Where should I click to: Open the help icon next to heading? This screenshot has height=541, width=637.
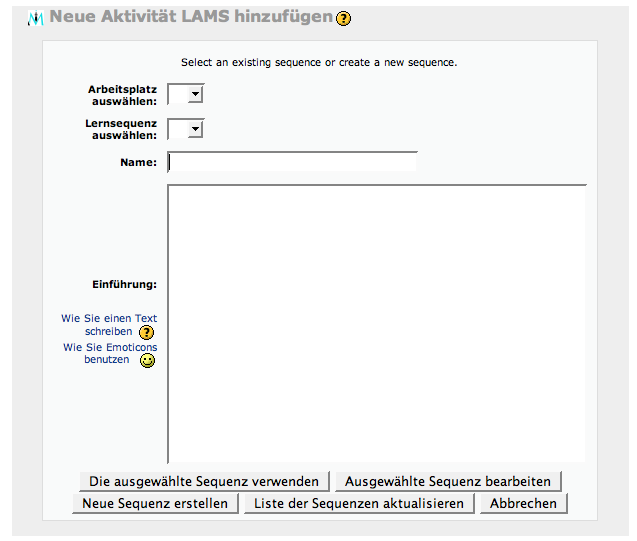(x=344, y=19)
